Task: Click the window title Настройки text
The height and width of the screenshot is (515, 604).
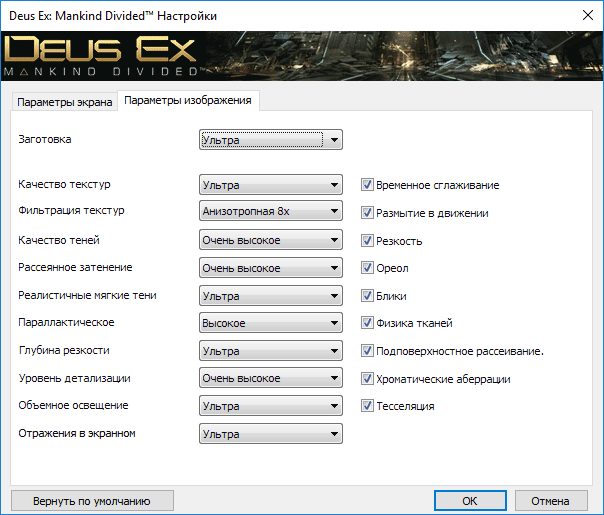Action: (187, 16)
